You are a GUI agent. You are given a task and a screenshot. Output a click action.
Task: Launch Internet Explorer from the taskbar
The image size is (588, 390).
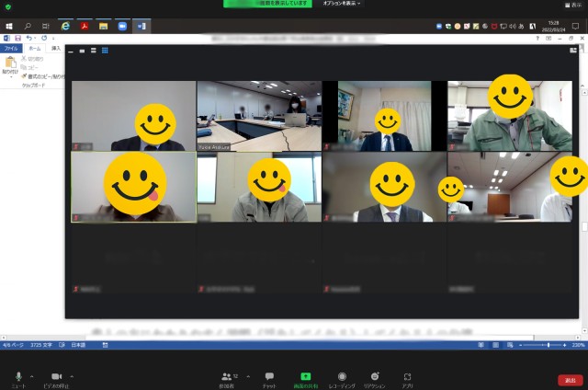point(65,27)
